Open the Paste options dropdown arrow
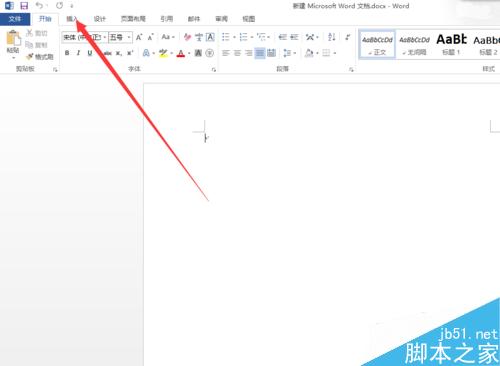The height and width of the screenshot is (366, 500). (13, 58)
